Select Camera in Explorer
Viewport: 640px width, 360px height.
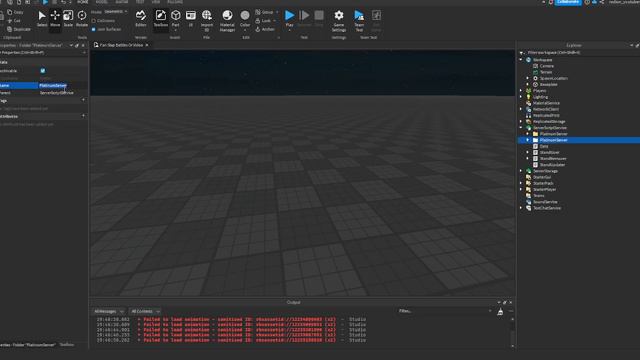(x=547, y=66)
